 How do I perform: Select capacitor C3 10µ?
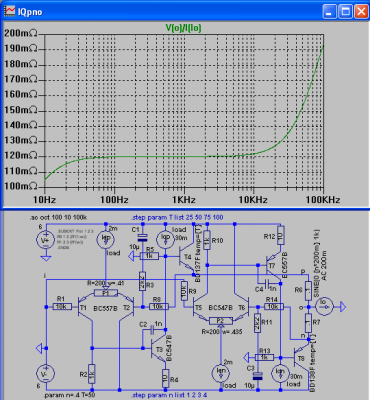coord(257,376)
